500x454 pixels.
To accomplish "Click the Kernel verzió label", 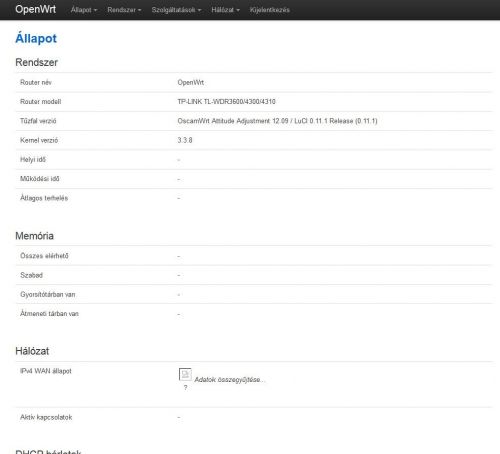I will pyautogui.click(x=39, y=140).
